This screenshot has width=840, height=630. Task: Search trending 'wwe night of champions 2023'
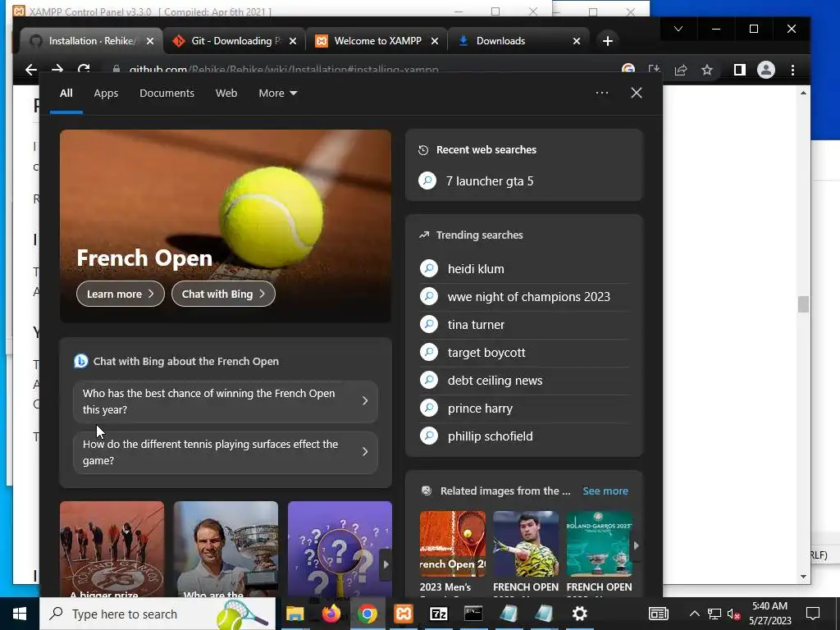[x=525, y=296]
